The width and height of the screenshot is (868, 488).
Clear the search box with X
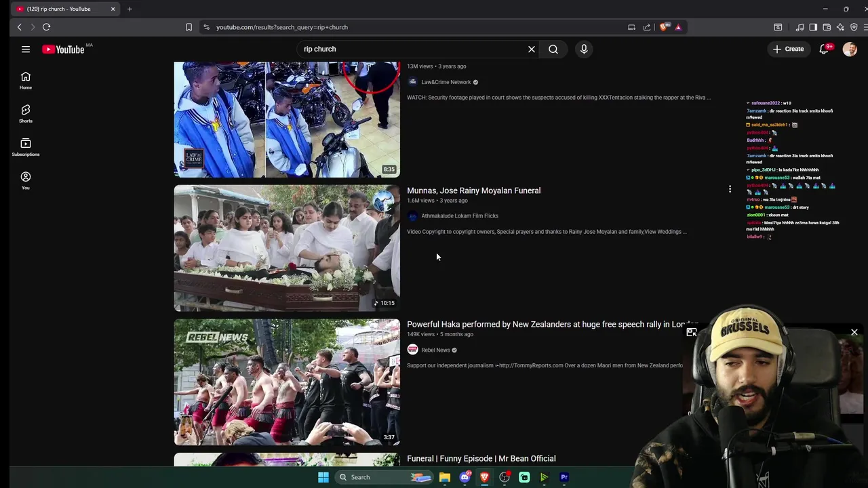coord(532,49)
